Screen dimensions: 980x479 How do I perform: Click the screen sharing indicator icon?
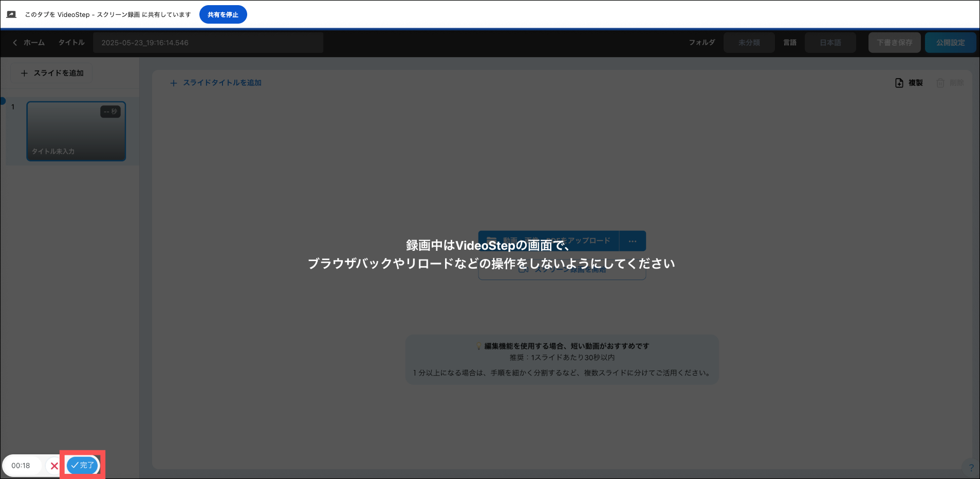11,14
